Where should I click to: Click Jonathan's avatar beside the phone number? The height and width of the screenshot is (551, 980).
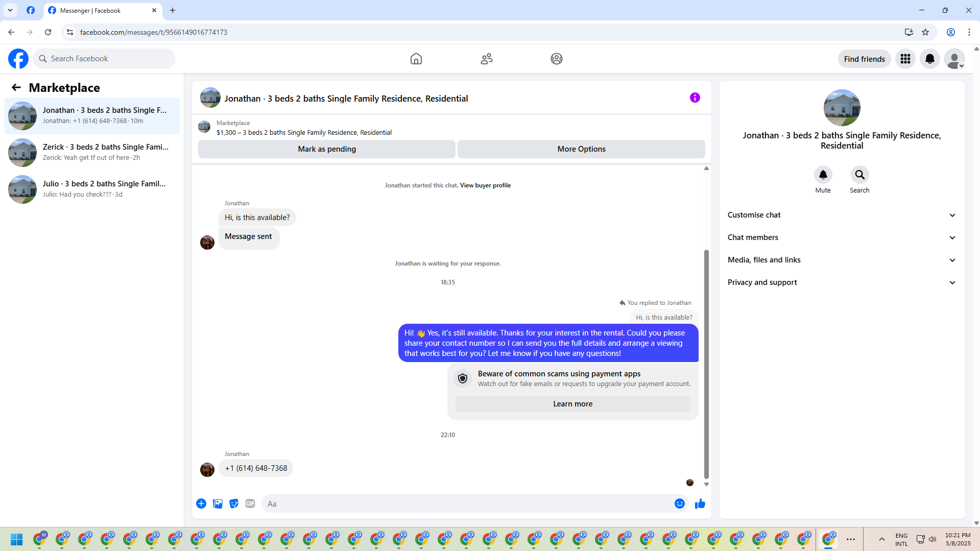[x=207, y=469]
